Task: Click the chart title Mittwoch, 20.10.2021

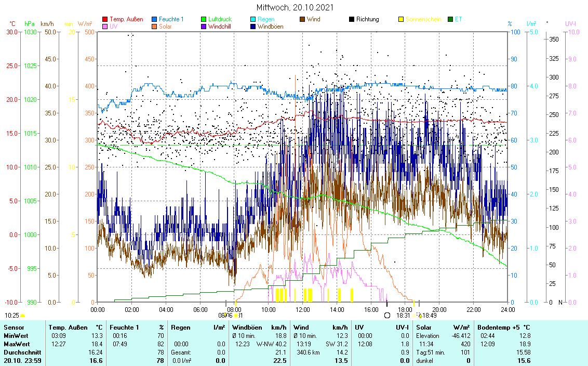Action: [295, 7]
